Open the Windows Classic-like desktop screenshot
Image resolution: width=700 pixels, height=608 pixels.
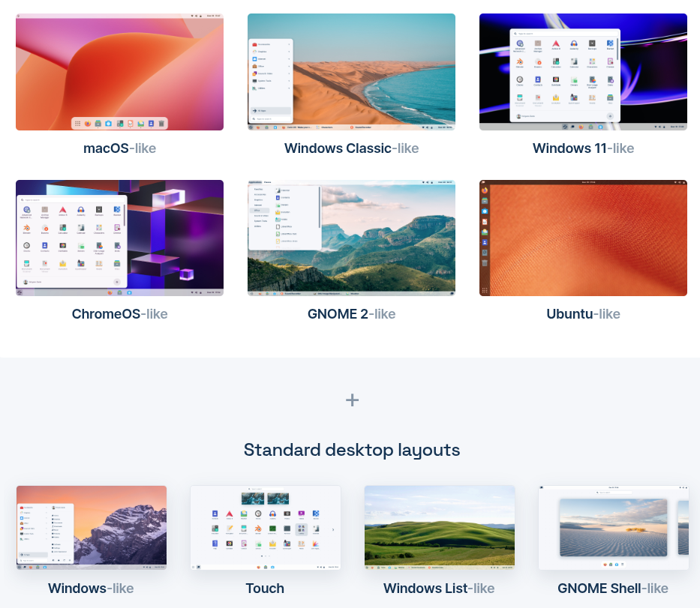tap(351, 72)
